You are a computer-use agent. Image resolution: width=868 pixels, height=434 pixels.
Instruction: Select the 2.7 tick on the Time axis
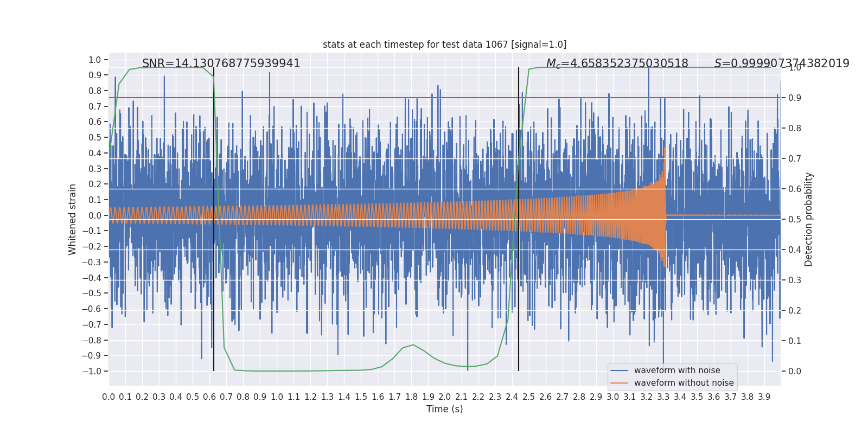pos(563,397)
